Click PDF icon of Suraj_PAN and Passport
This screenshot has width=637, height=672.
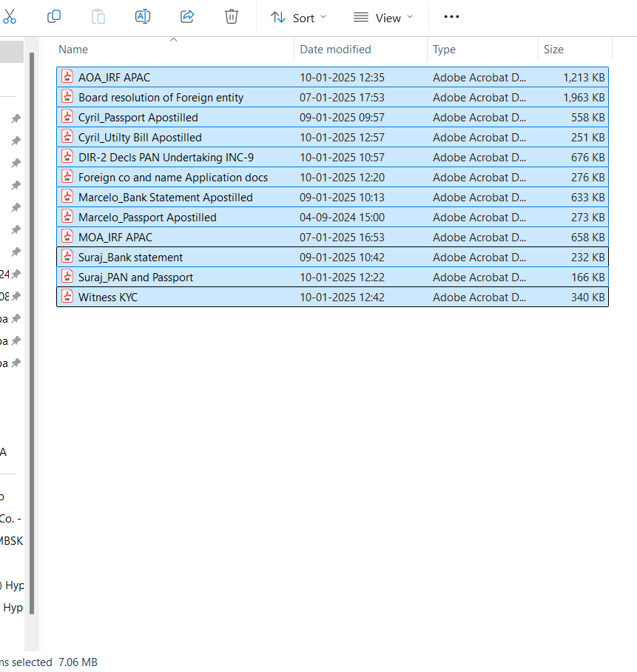pos(67,277)
